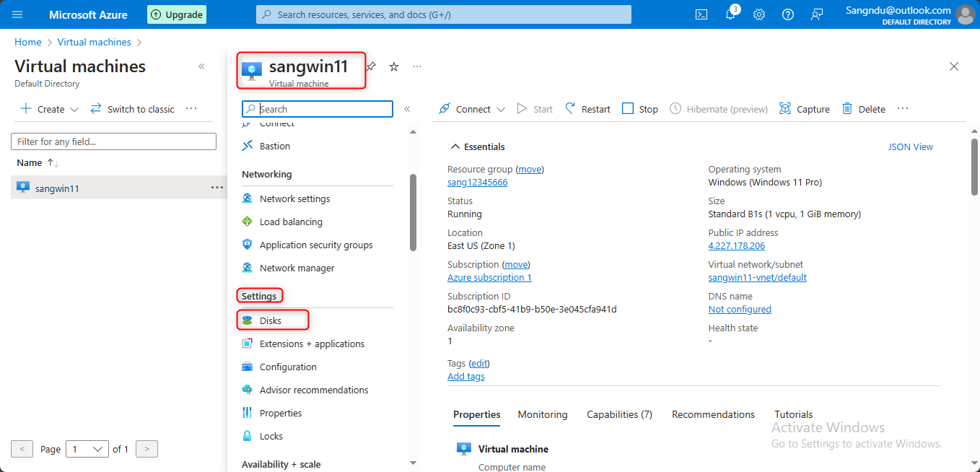Screen dimensions: 980x472
Task: Click Stop in the VM toolbar
Action: [640, 109]
